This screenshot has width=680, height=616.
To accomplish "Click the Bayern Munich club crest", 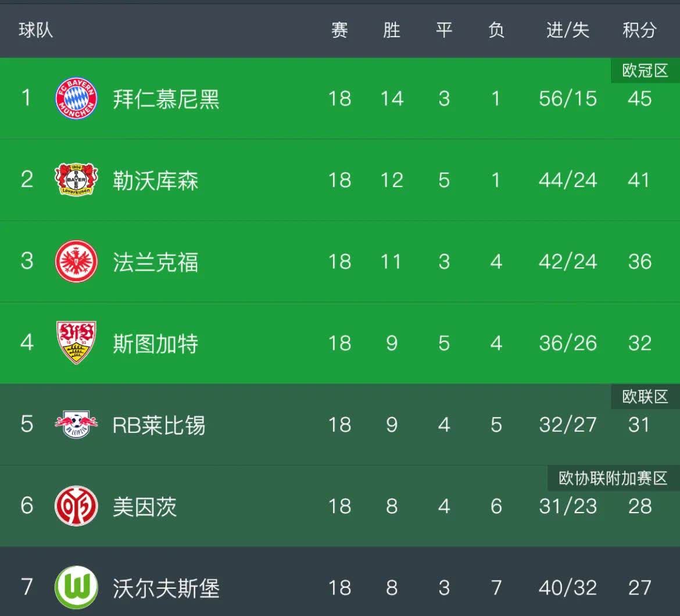I will pyautogui.click(x=76, y=98).
